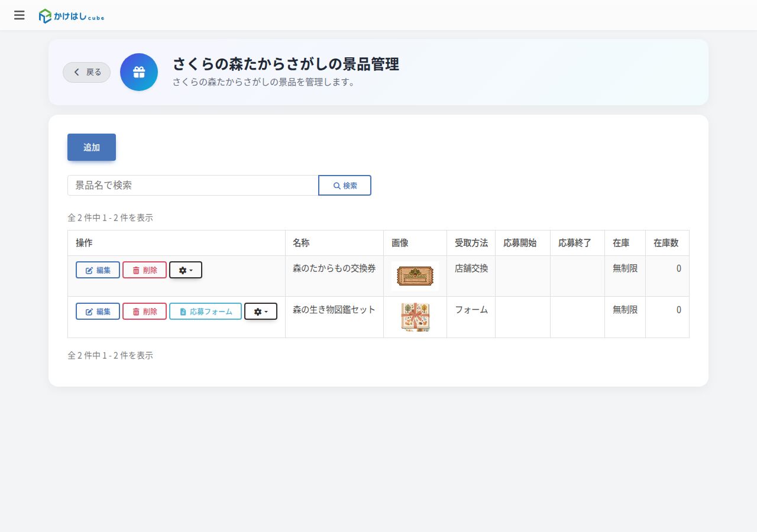The height and width of the screenshot is (532, 757).
Task: Select the 森の生き物図鑑セット name cell
Action: tap(334, 317)
